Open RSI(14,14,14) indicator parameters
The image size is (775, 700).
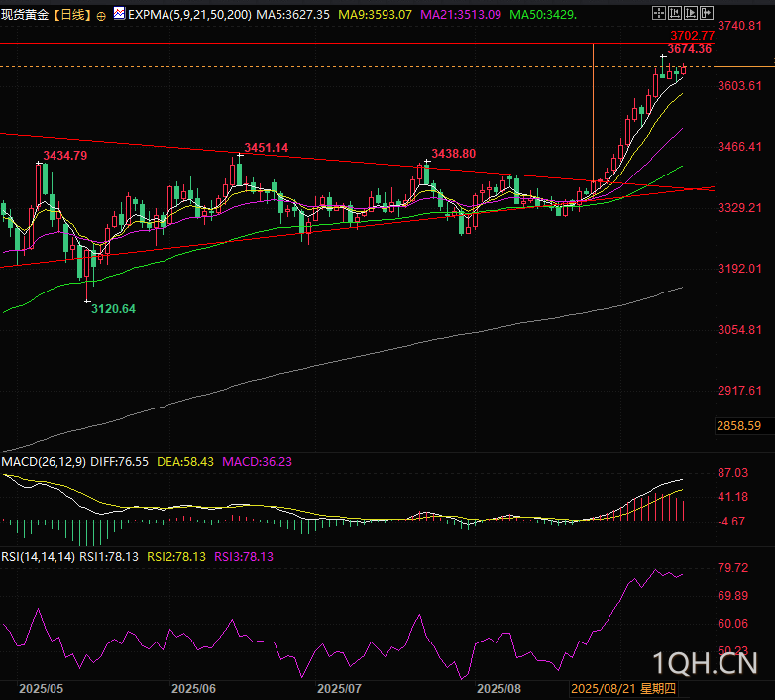coord(39,557)
